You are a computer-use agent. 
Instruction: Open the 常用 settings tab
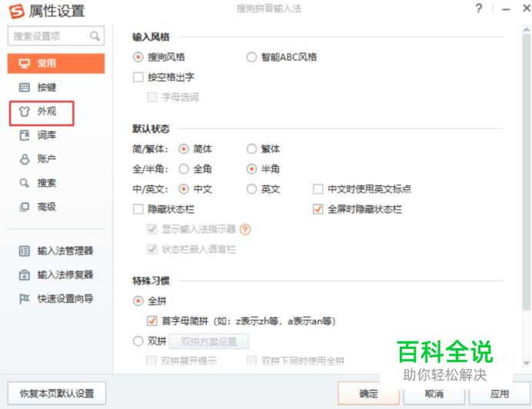click(56, 64)
